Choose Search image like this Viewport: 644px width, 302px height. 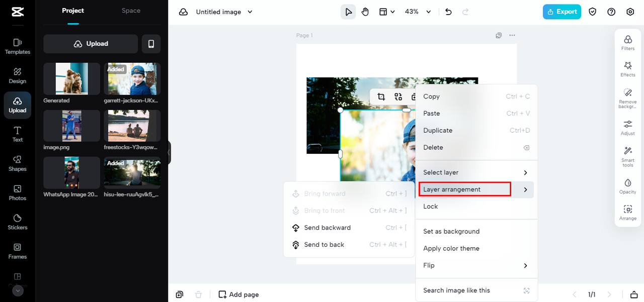point(476,290)
